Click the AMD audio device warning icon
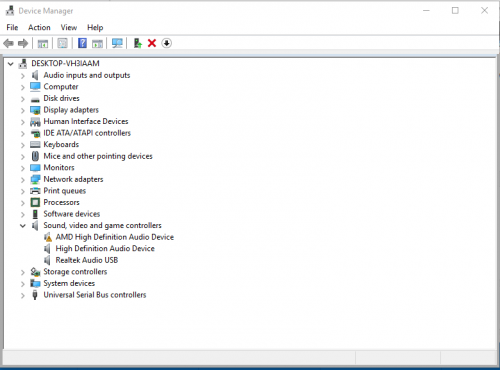 [48, 237]
